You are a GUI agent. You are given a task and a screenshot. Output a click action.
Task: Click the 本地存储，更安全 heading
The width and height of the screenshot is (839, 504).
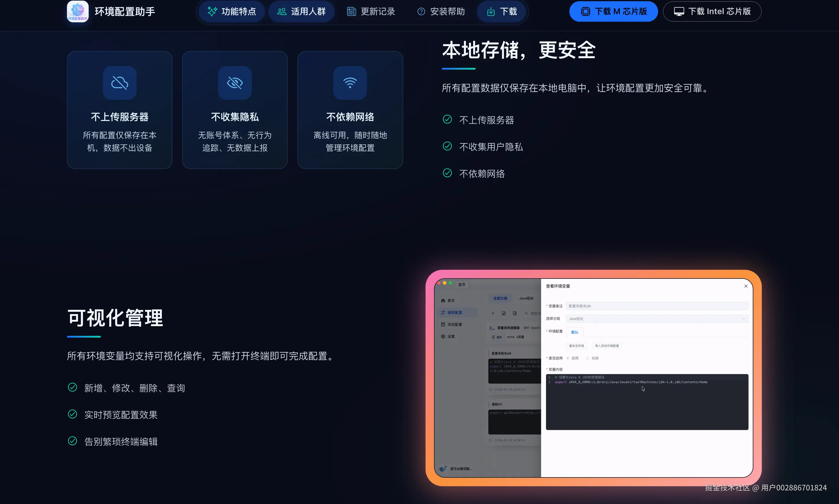tap(519, 50)
